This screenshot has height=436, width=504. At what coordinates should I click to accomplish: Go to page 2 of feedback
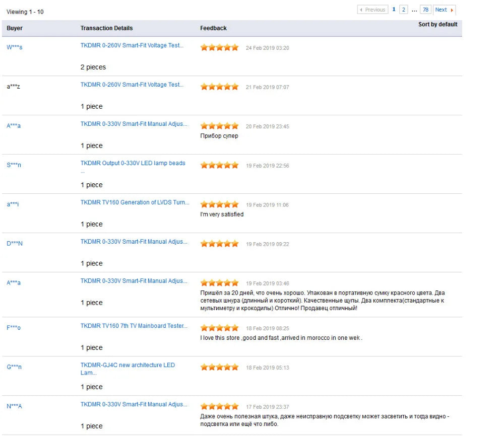pos(404,10)
